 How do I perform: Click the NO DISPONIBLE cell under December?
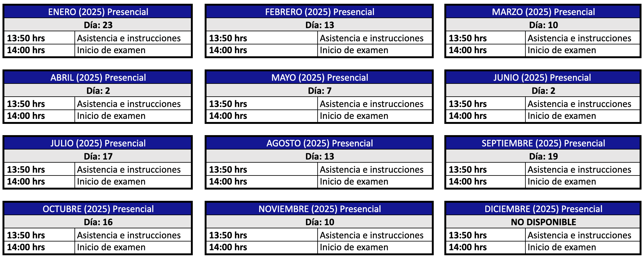coord(543,222)
